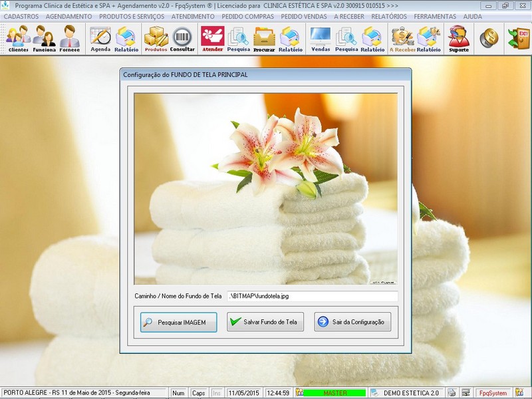Click the 11/05/2015 date in status bar

click(x=243, y=393)
